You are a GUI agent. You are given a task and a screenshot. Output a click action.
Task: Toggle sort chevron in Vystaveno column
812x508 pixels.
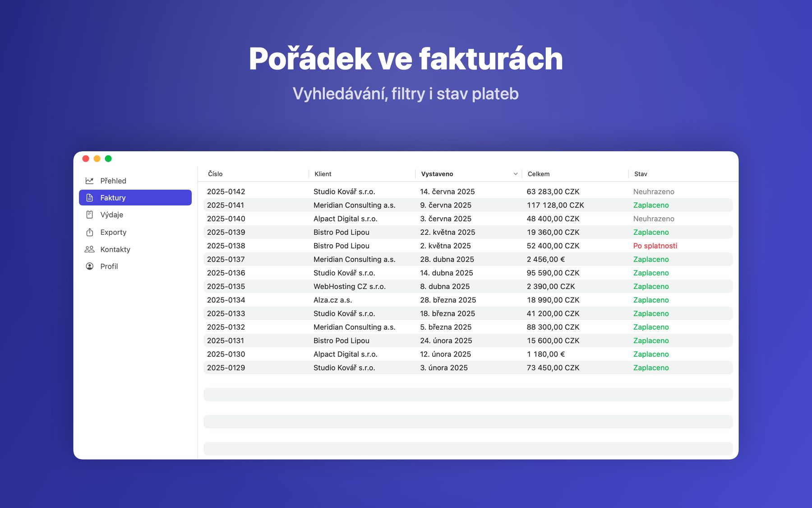click(515, 174)
